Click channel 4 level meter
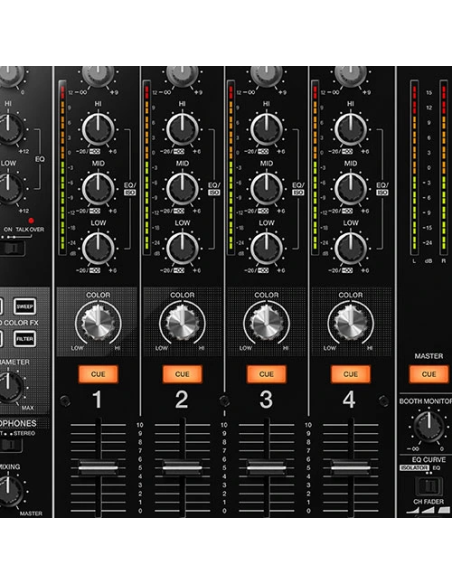The height and width of the screenshot is (584, 452). (315, 167)
